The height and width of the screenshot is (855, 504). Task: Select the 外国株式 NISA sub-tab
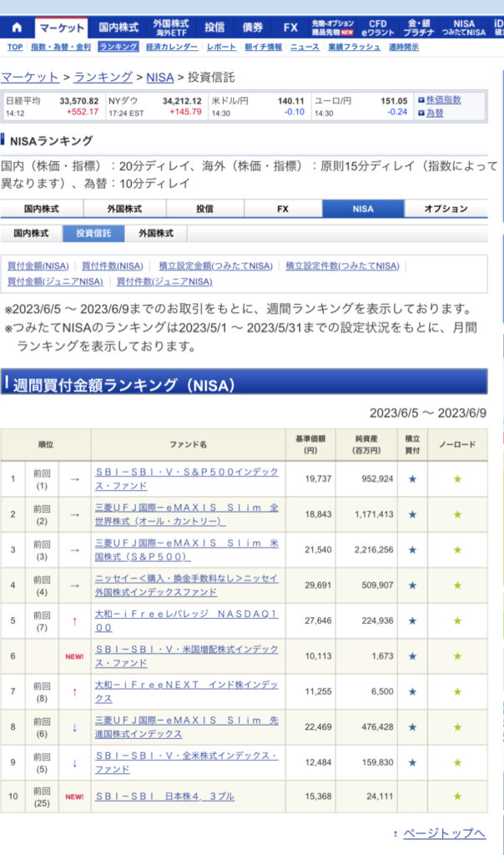coord(156,234)
